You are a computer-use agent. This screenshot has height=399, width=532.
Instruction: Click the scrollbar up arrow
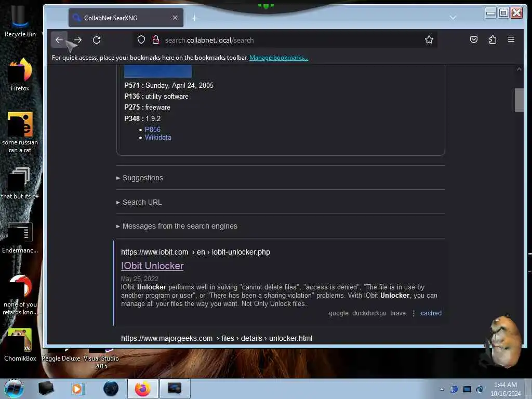(519, 69)
